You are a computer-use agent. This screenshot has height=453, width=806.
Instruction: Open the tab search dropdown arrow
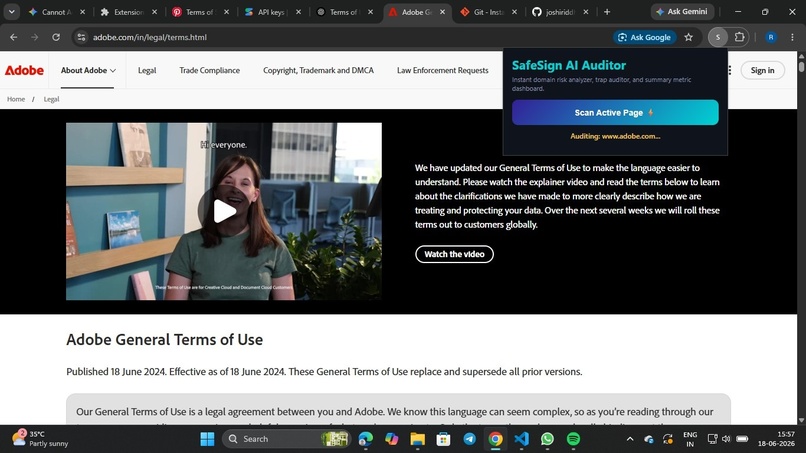click(x=11, y=12)
